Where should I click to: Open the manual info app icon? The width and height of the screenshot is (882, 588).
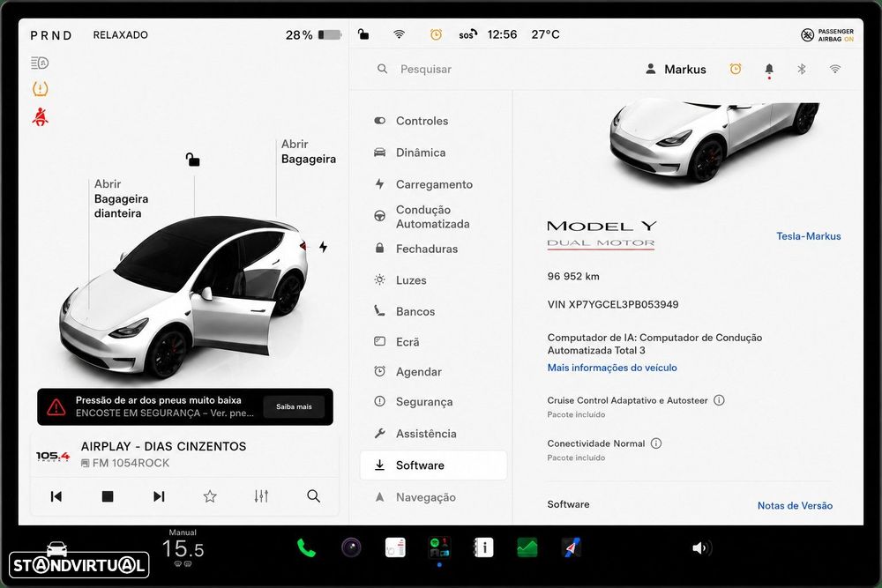point(483,547)
